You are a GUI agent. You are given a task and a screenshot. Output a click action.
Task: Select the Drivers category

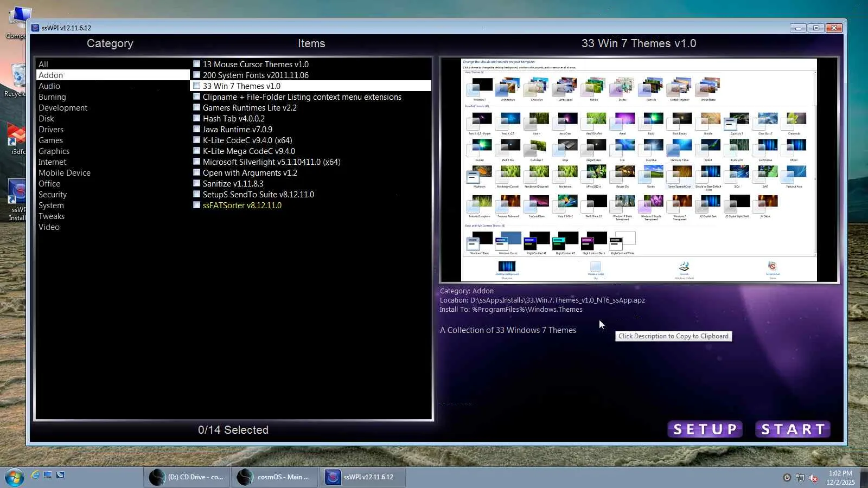[x=113, y=130]
